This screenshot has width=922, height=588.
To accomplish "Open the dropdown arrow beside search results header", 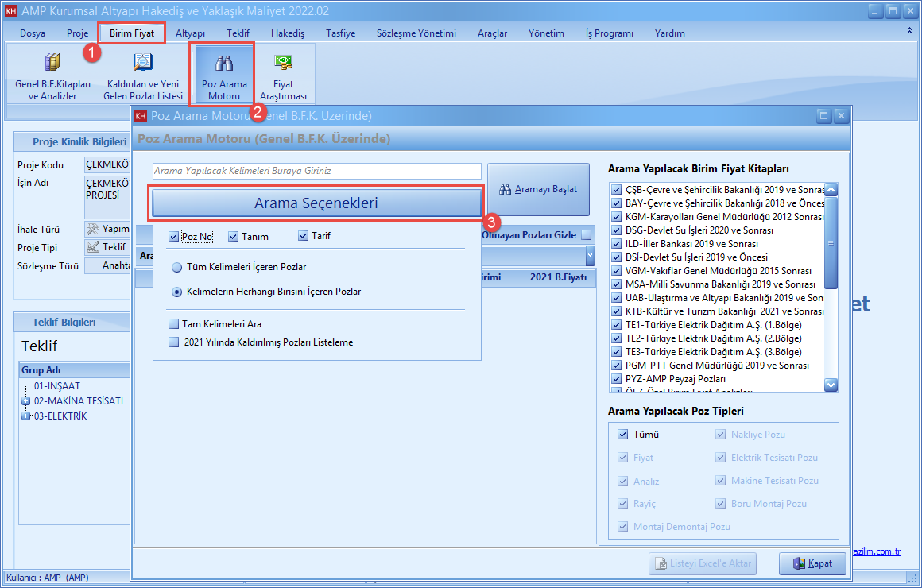I will tap(591, 257).
